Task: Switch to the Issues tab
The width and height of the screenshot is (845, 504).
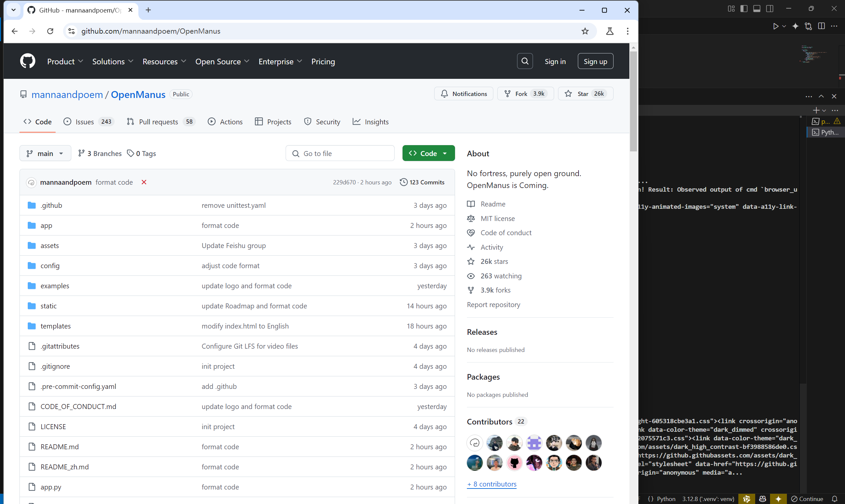Action: [x=85, y=122]
